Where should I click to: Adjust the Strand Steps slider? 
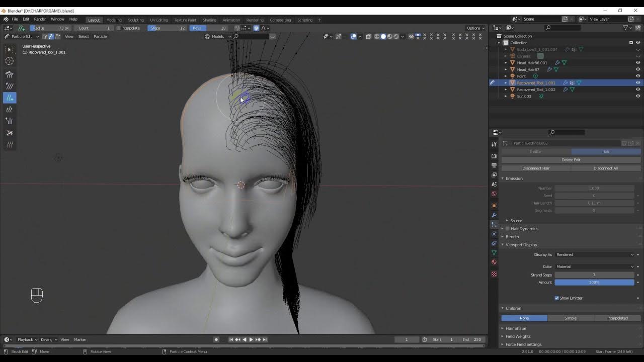[x=594, y=275]
